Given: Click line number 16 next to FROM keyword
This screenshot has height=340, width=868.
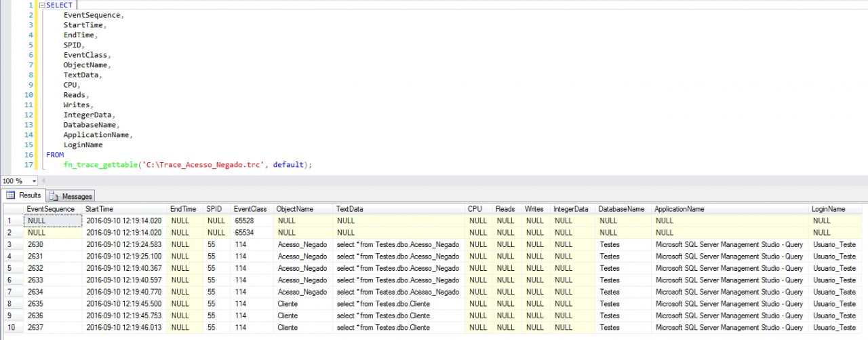Looking at the screenshot, I should pos(28,155).
